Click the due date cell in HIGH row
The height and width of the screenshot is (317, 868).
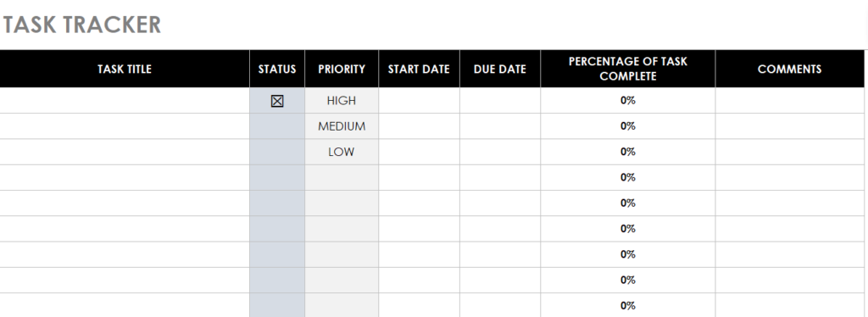point(500,101)
